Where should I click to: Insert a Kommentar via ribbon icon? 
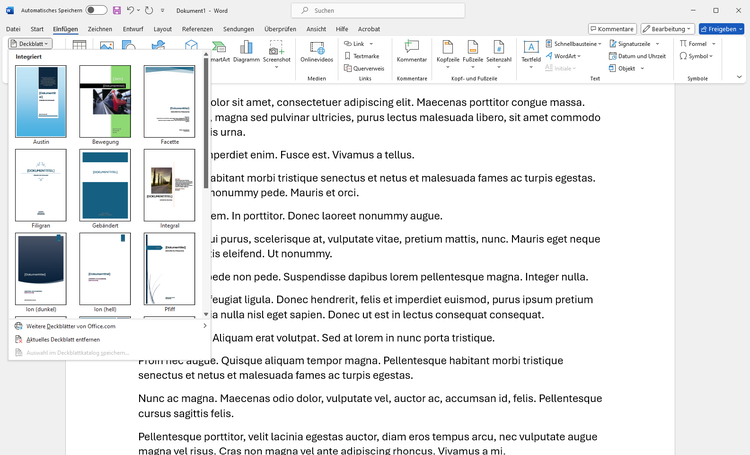[411, 47]
